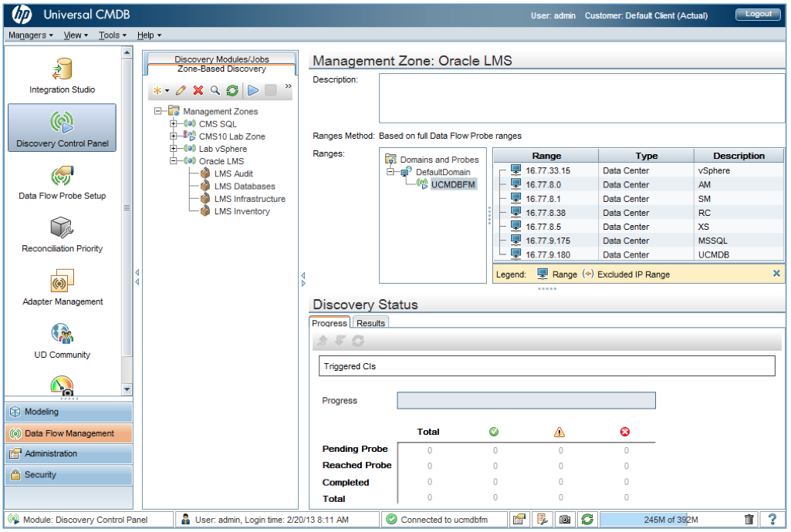The image size is (791, 532).
Task: Open the Security section
Action: tap(69, 475)
